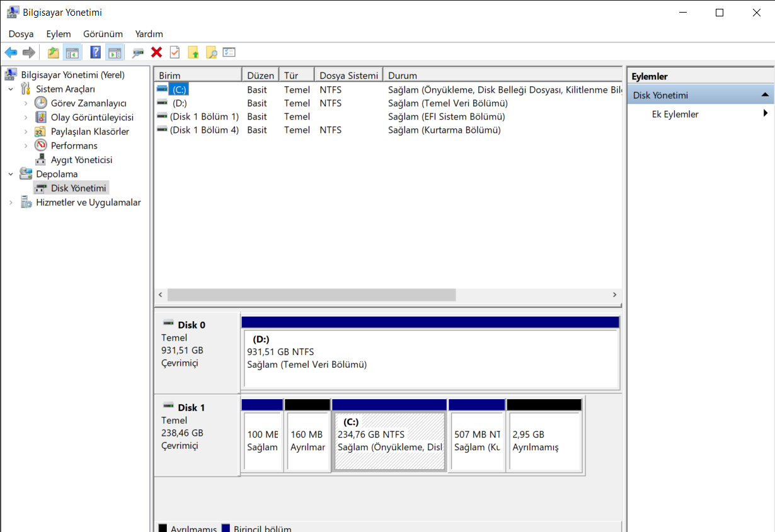Click the Bilgisayar Yönetimi (Yerel) root icon
775x532 pixels.
(11, 74)
